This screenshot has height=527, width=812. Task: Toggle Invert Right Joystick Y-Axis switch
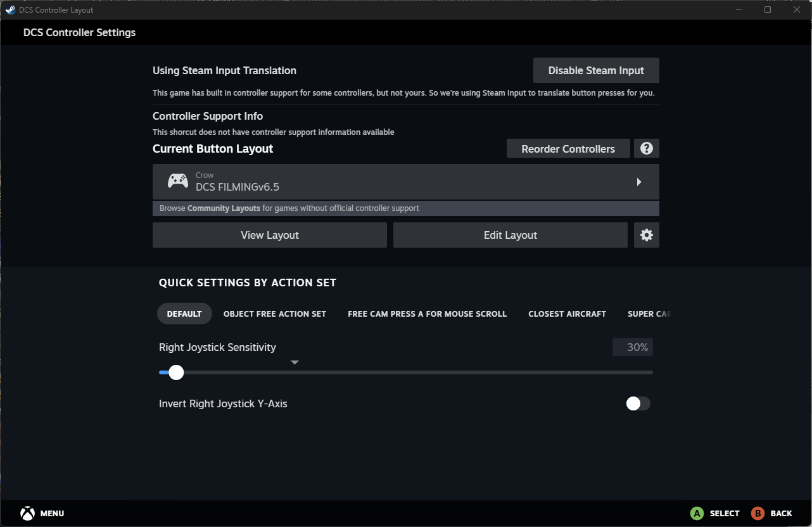pyautogui.click(x=638, y=403)
